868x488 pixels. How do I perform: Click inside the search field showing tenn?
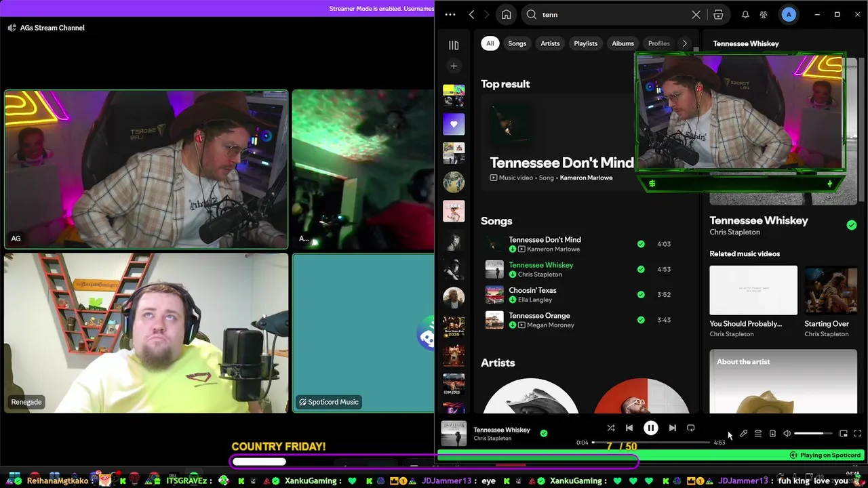[x=614, y=14]
